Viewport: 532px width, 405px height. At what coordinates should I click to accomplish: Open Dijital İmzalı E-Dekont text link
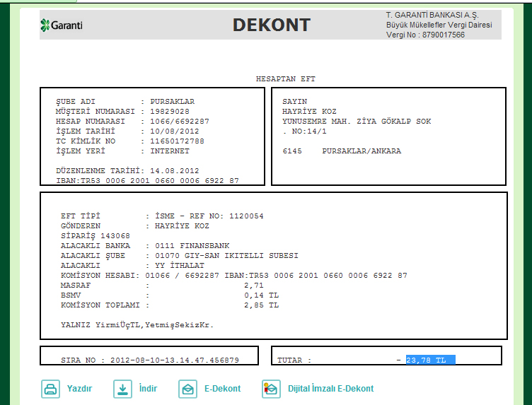click(x=330, y=389)
